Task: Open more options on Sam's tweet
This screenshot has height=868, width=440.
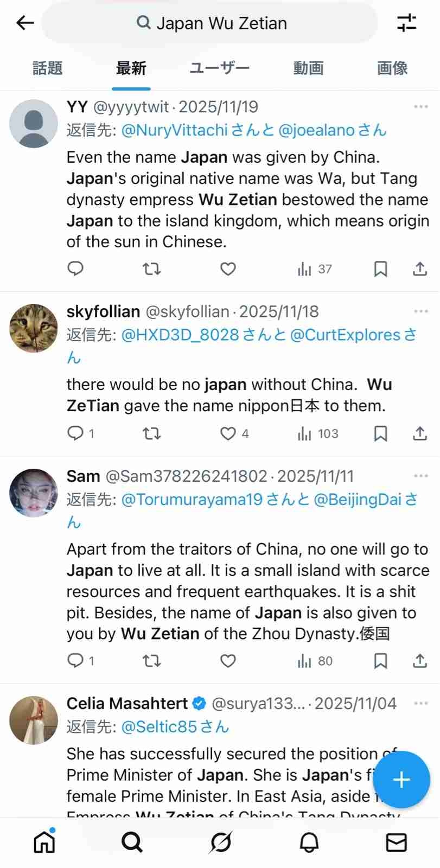Action: 421,476
